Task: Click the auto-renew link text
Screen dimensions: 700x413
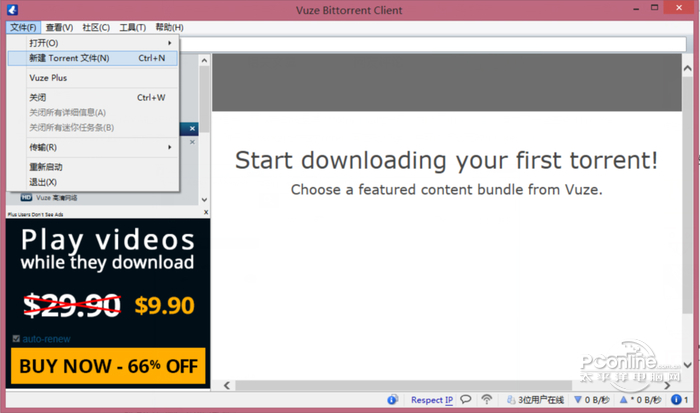Action: click(x=46, y=339)
